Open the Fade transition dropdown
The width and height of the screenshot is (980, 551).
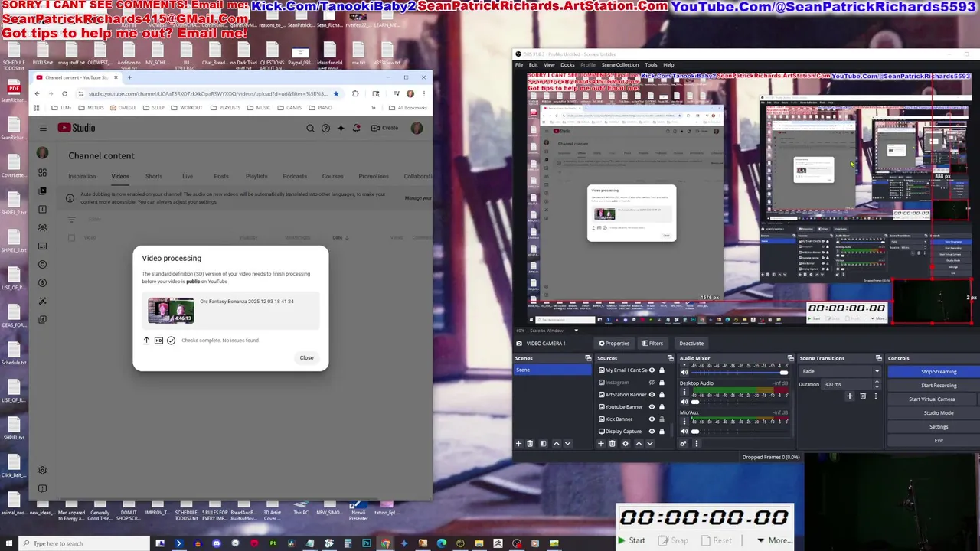840,371
